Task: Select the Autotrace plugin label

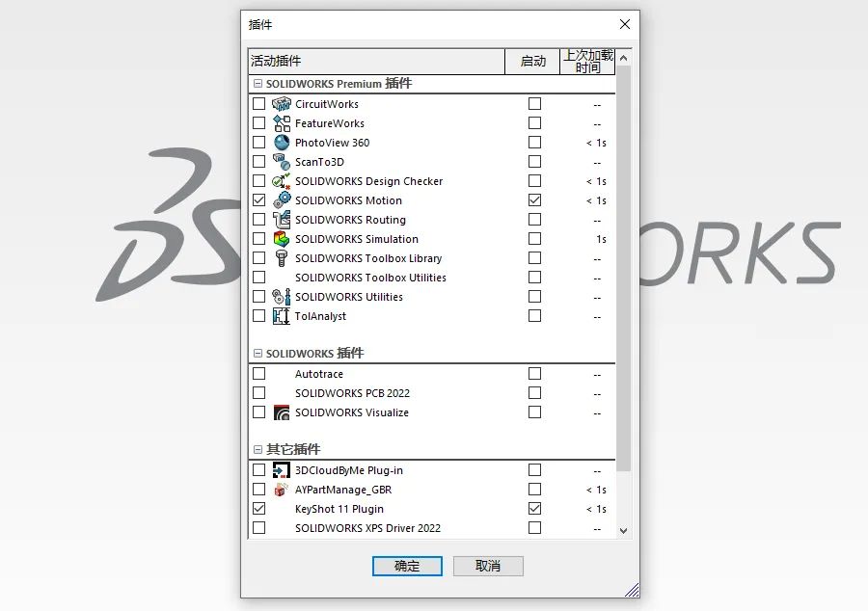Action: [319, 374]
